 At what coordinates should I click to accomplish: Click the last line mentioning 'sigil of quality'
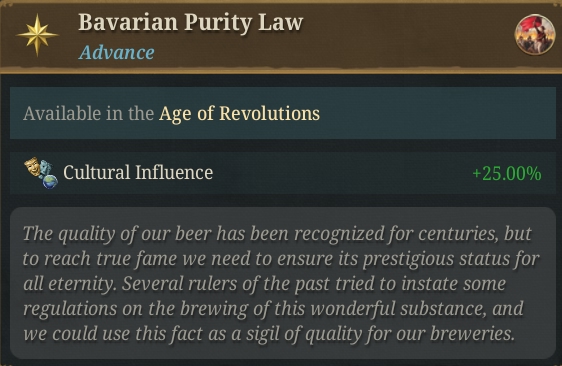(269, 334)
